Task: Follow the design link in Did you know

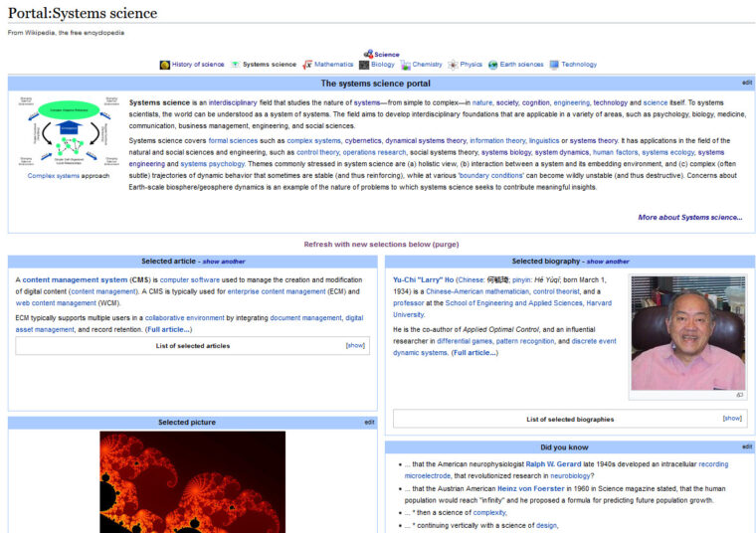Action: pyautogui.click(x=546, y=526)
